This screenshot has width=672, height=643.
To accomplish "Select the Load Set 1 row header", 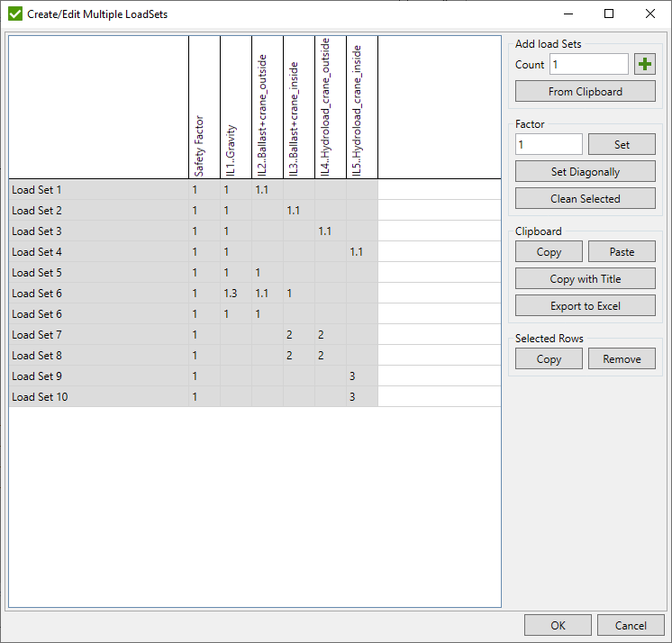I will pyautogui.click(x=97, y=190).
